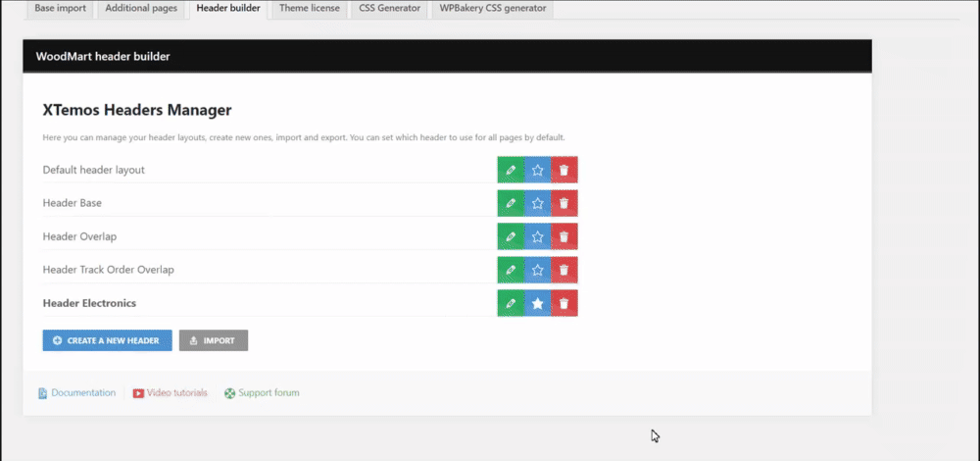Click the Header Electronics name
The image size is (980, 461).
89,303
